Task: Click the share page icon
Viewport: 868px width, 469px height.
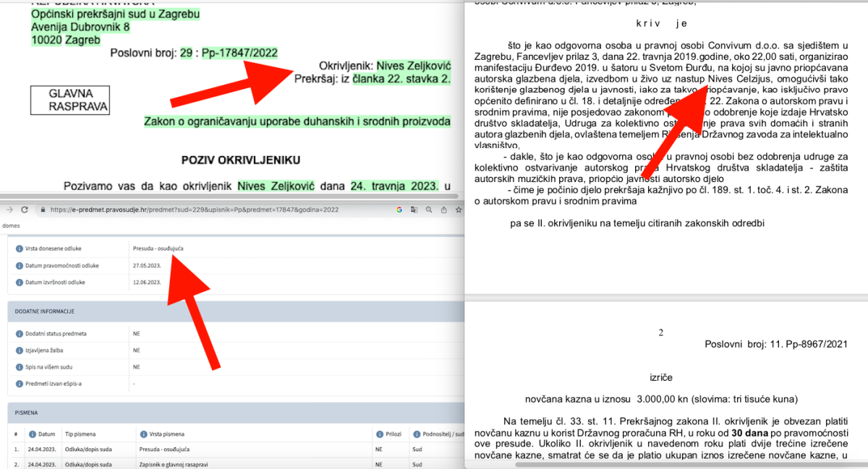Action: pos(443,210)
